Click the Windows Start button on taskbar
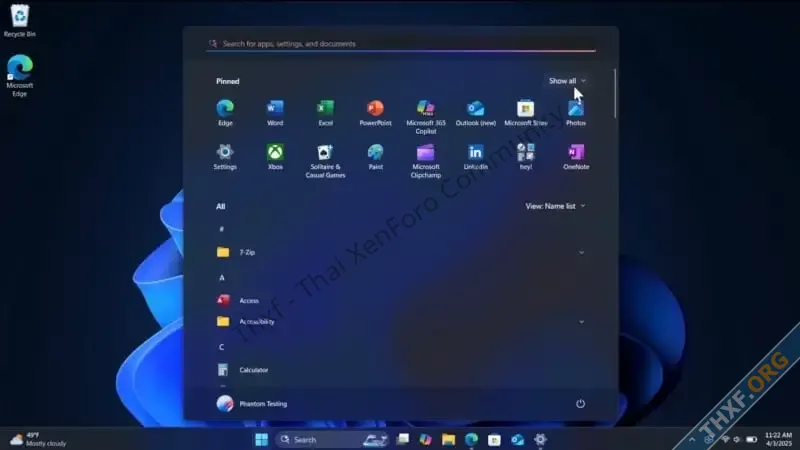 262,439
